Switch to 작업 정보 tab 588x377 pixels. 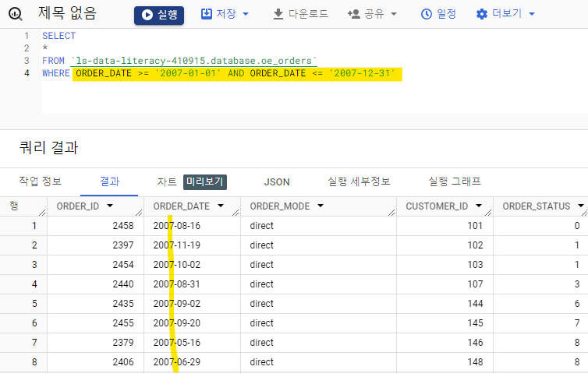[40, 181]
